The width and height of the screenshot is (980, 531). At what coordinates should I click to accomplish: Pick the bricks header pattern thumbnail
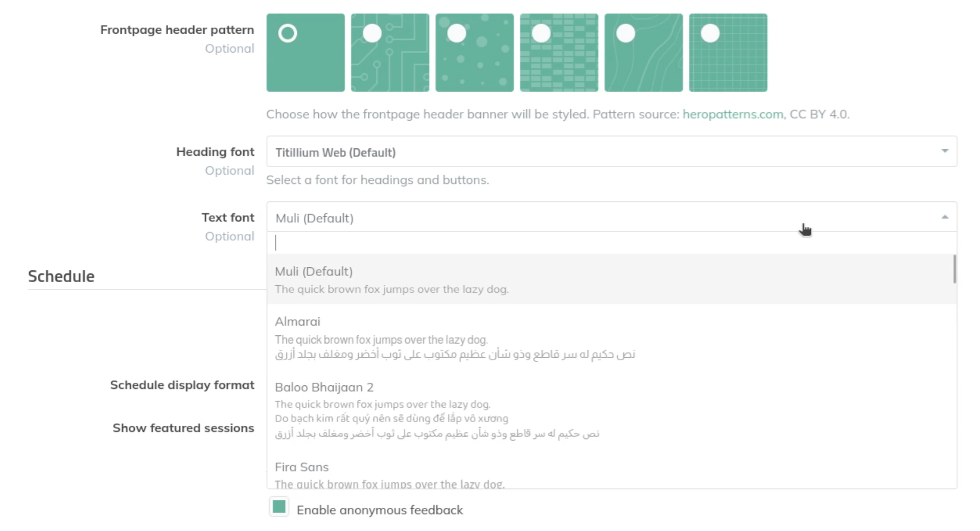pos(559,53)
